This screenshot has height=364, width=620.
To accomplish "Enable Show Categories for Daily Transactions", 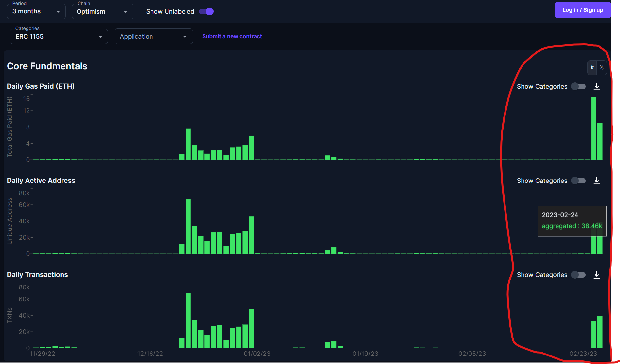I will (x=578, y=275).
